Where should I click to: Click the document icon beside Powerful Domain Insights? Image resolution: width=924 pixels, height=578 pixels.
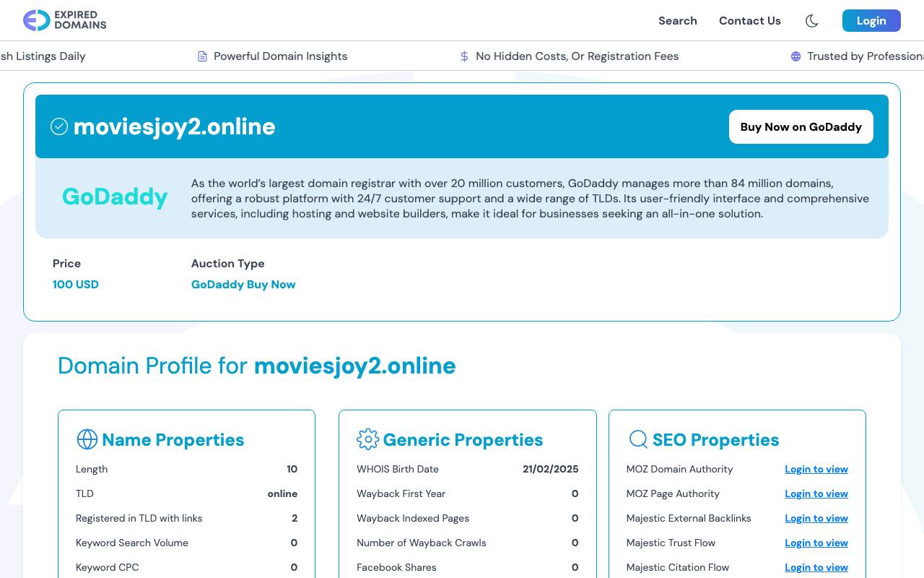pyautogui.click(x=203, y=56)
